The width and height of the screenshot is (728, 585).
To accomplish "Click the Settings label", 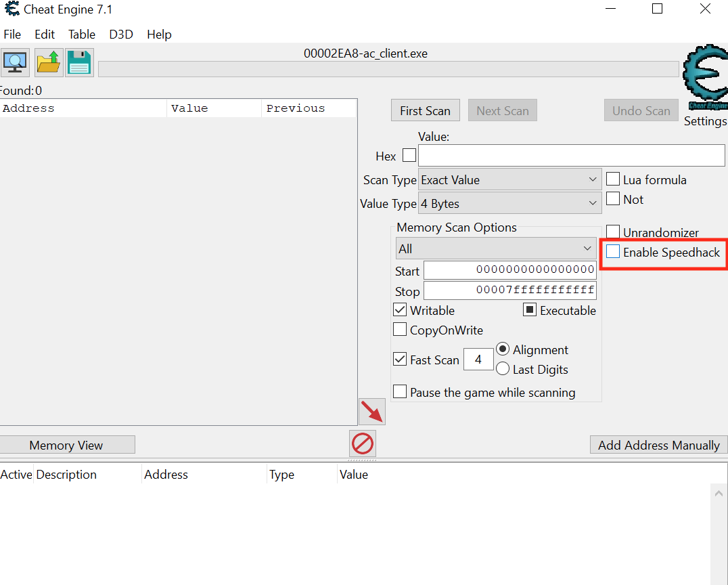I will tap(705, 121).
